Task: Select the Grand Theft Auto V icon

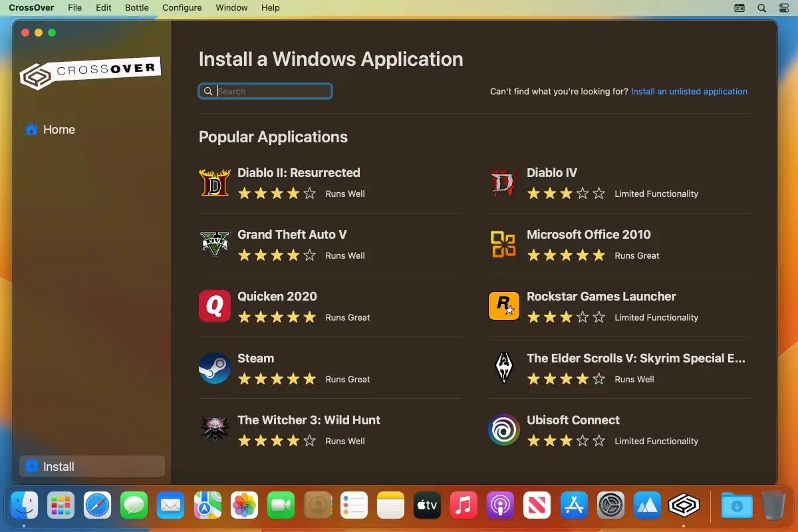Action: [215, 244]
